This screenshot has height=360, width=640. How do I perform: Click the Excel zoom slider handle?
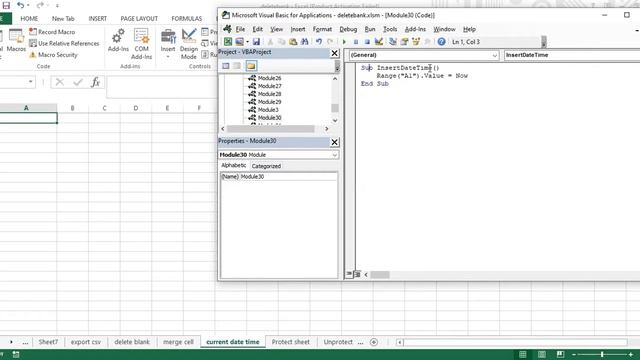coord(602,354)
